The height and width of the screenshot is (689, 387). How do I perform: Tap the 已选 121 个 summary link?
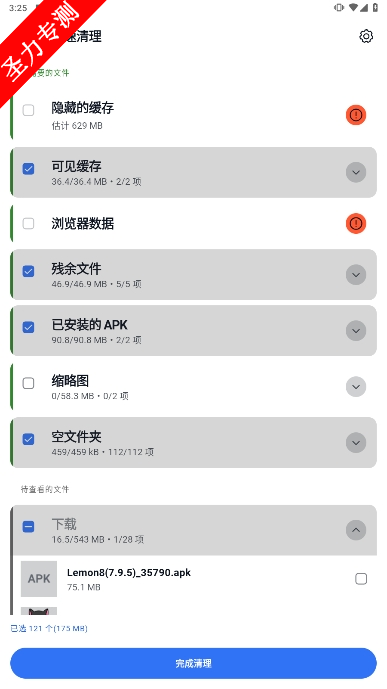pos(49,628)
